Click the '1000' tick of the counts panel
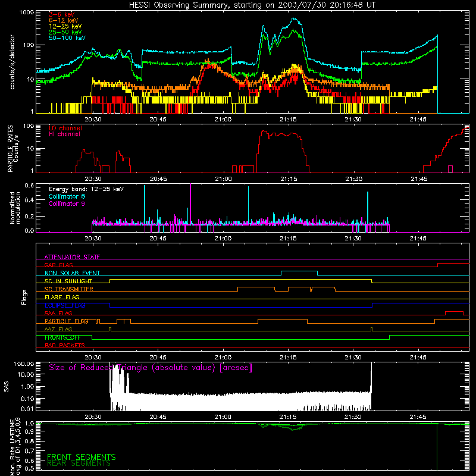Screen dimensions: 476x476 point(27,12)
